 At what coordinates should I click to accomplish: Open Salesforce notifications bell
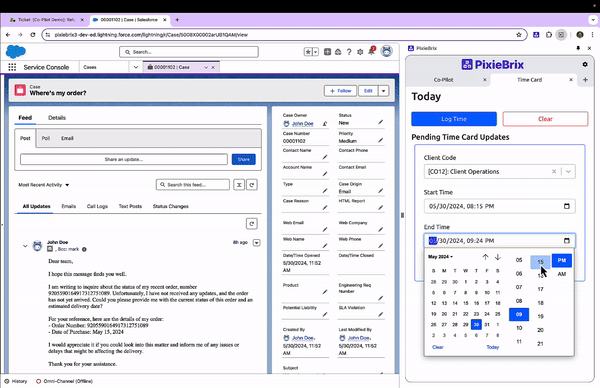(x=372, y=52)
